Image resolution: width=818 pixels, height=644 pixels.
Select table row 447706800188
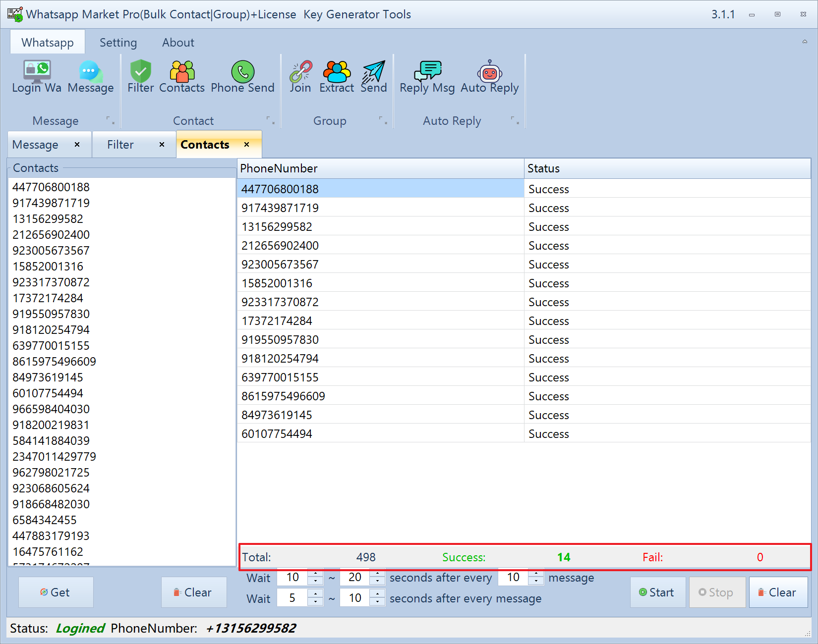tap(524, 189)
